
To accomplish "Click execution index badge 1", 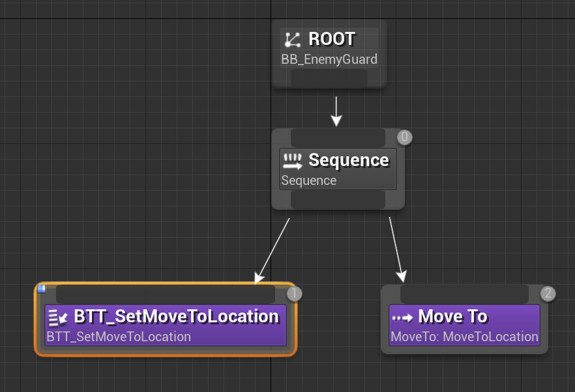I will point(294,294).
